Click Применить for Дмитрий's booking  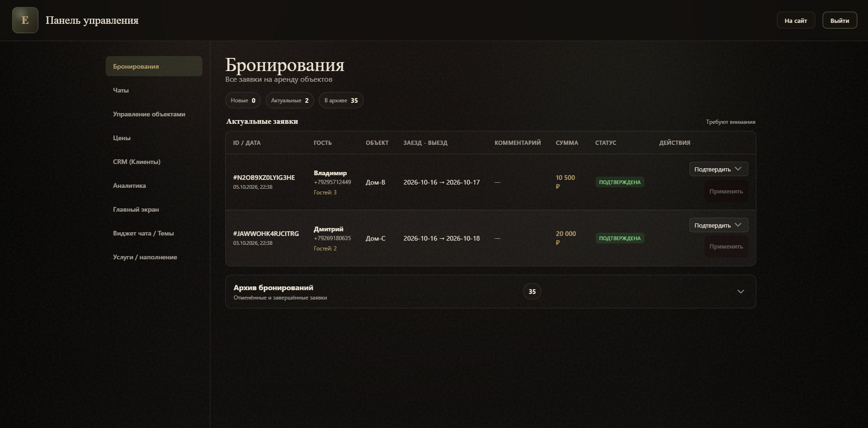click(x=726, y=246)
